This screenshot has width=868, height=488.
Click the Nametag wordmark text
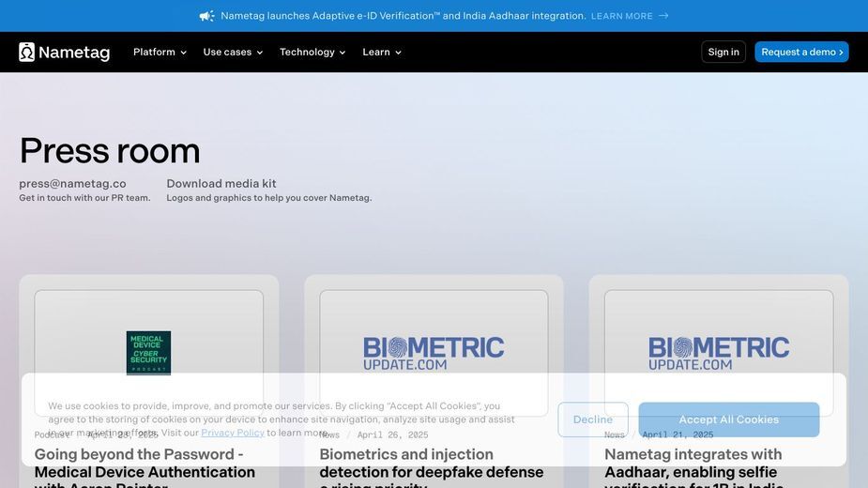pos(74,52)
